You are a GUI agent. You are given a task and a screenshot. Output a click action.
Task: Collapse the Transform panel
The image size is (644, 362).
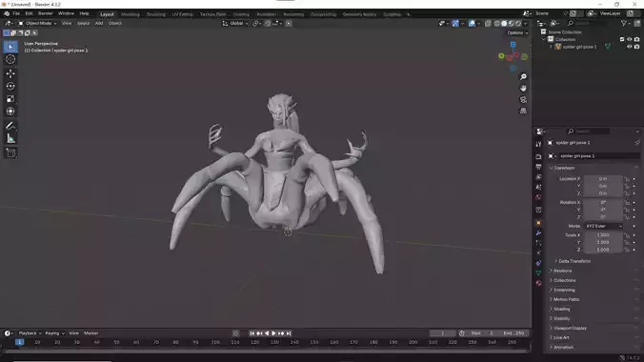tap(563, 168)
